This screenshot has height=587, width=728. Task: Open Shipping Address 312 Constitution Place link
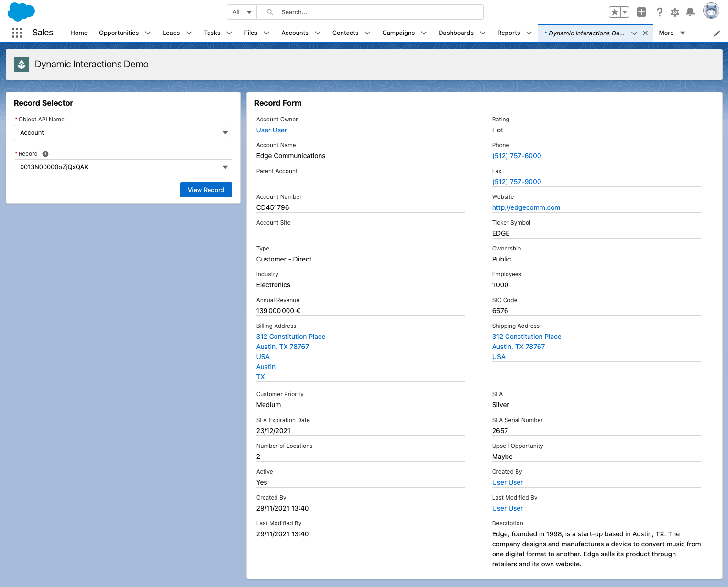pyautogui.click(x=527, y=337)
